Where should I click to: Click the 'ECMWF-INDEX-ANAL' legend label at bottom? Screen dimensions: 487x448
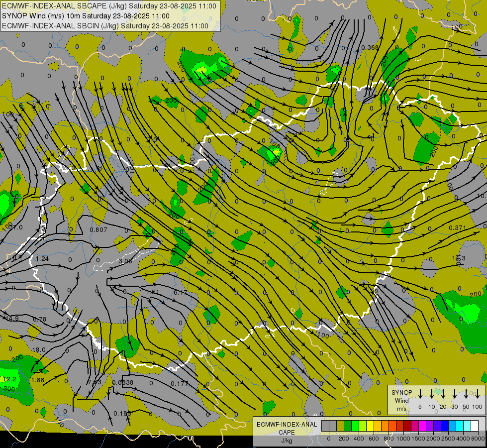click(287, 425)
